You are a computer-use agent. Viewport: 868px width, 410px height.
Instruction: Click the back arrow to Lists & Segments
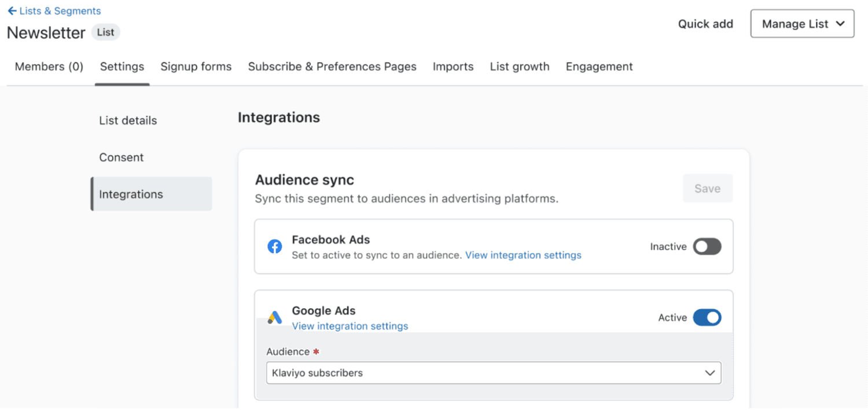coord(12,11)
